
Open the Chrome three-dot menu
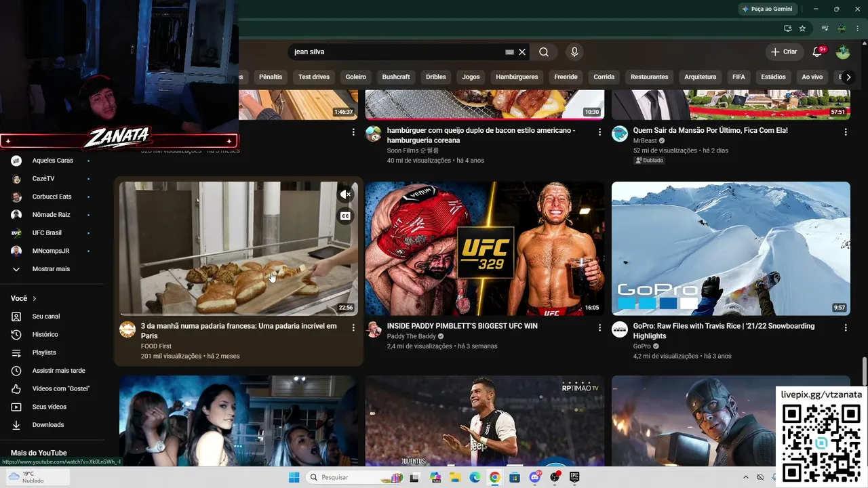(856, 28)
